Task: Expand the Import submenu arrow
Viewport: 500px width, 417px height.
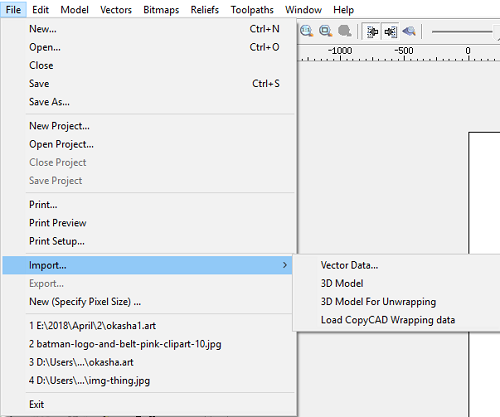Action: pos(284,265)
